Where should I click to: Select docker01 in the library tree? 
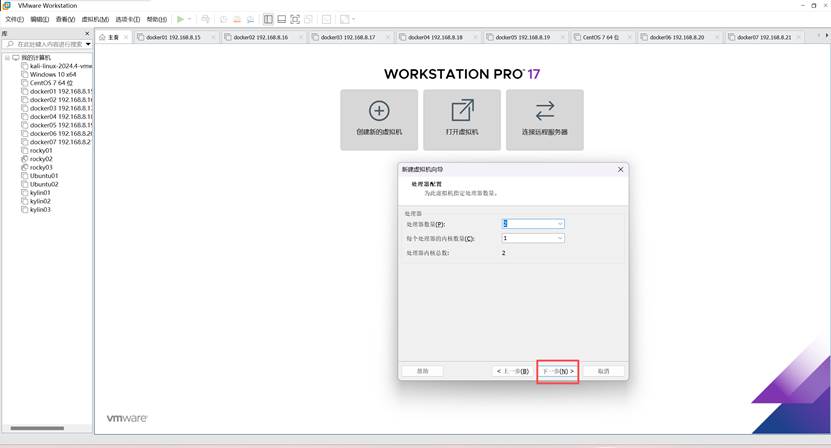pyautogui.click(x=57, y=91)
